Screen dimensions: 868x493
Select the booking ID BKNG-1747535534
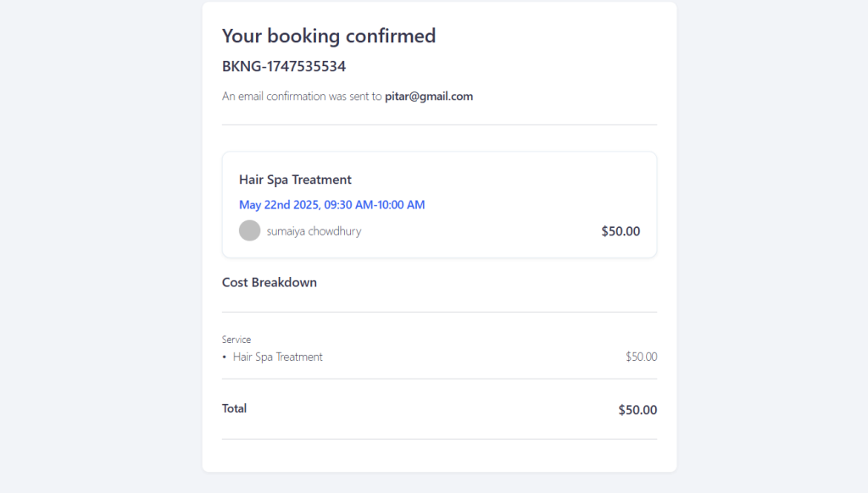(x=284, y=66)
